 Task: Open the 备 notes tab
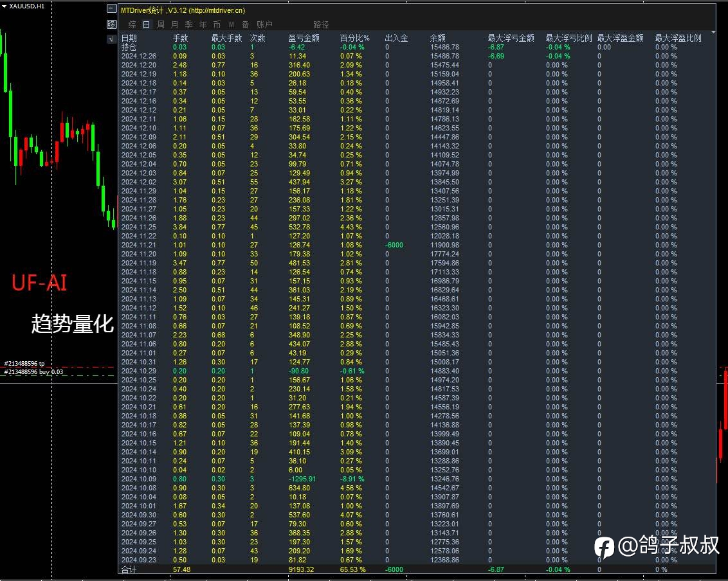(245, 24)
